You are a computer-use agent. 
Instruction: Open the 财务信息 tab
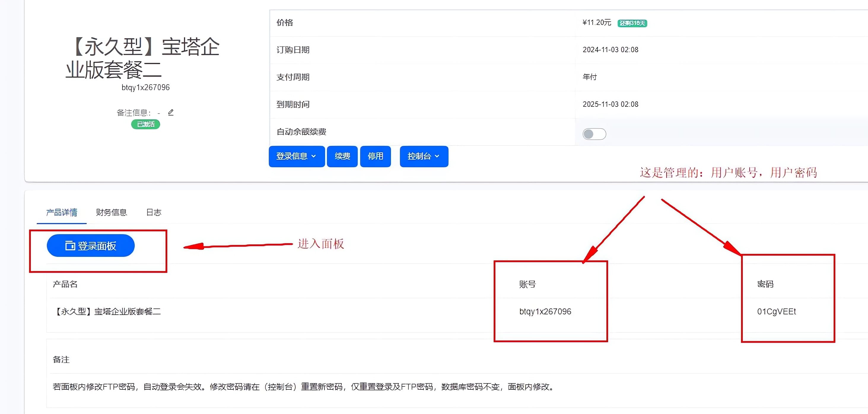coord(111,212)
